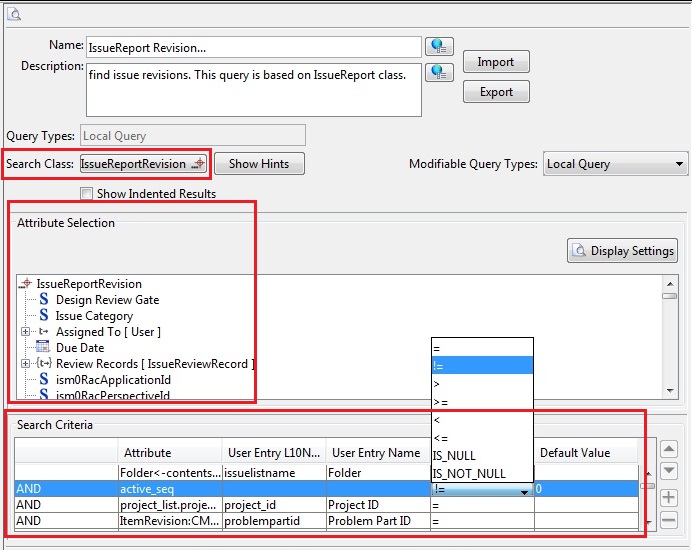Move criteria row up with the up arrow
The image size is (692, 550).
tap(669, 450)
